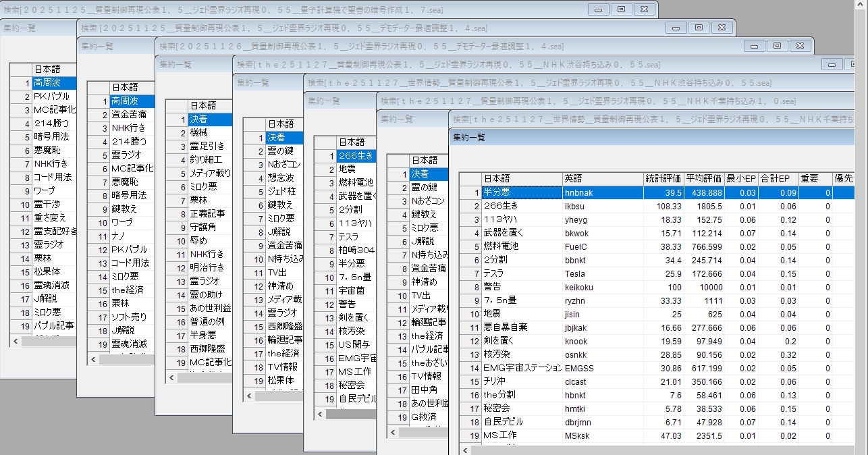The image size is (868, 455).
Task: Click the 英語 column header
Action: (602, 179)
